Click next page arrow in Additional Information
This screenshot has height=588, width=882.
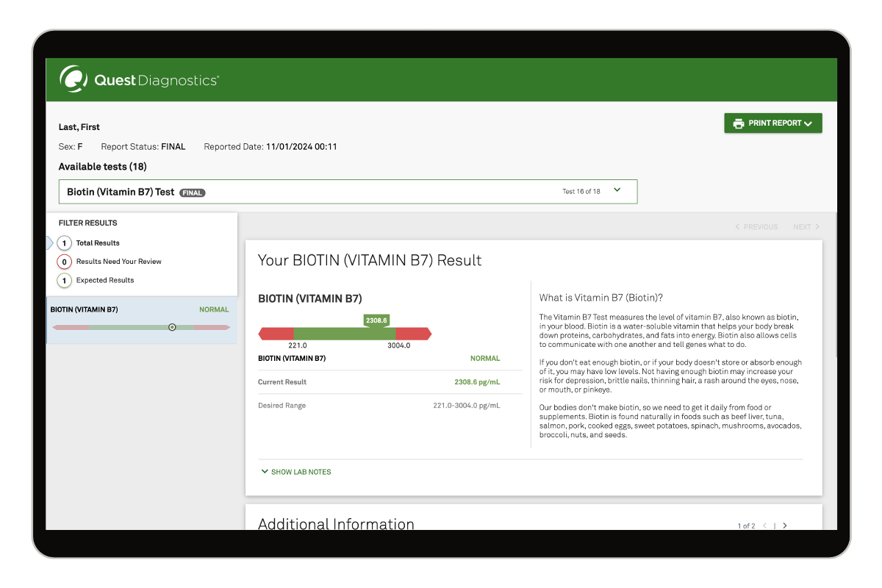pos(785,526)
